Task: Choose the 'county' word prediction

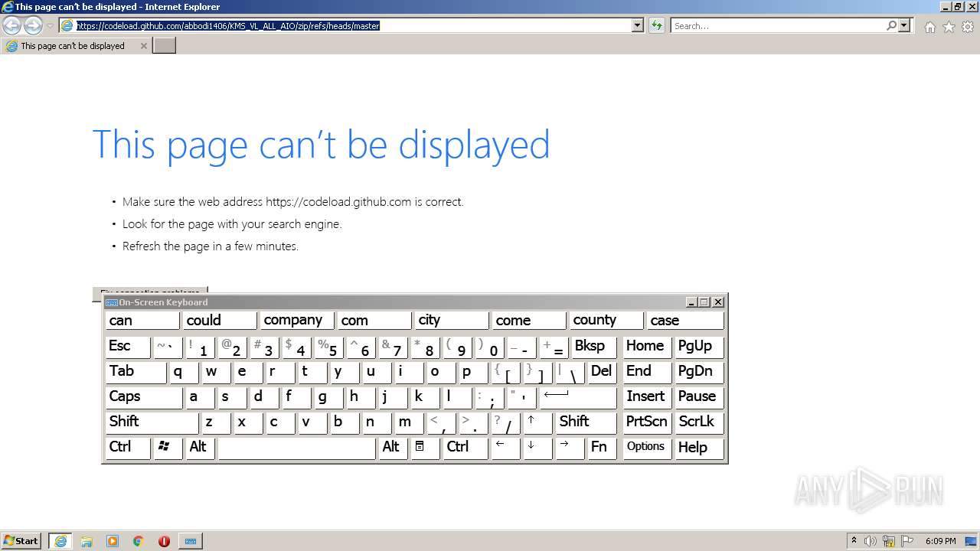Action: pos(606,320)
